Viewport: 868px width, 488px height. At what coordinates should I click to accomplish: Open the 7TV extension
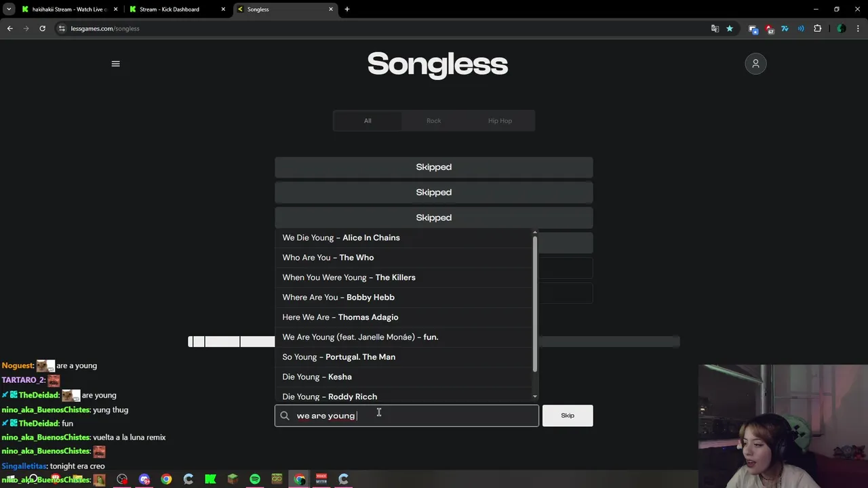[785, 28]
